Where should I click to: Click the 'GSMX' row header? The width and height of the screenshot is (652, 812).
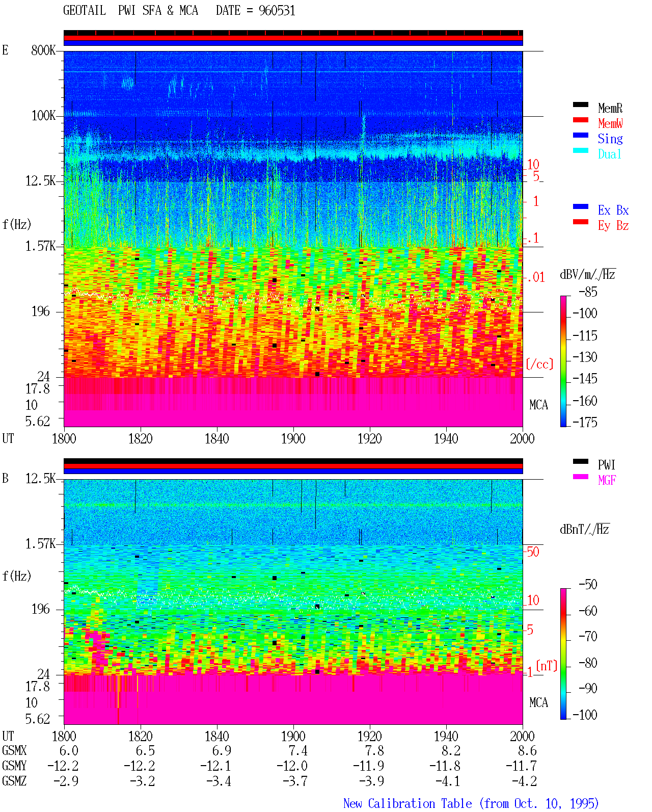(x=14, y=751)
